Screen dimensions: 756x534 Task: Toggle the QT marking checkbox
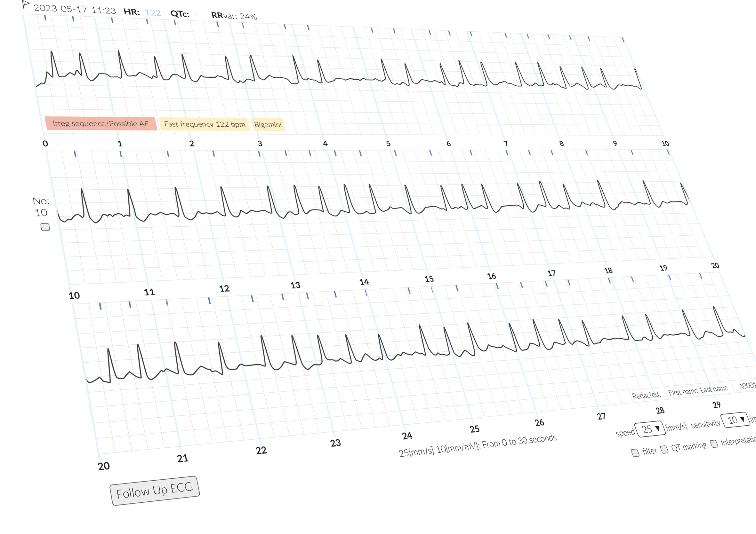pyautogui.click(x=664, y=449)
